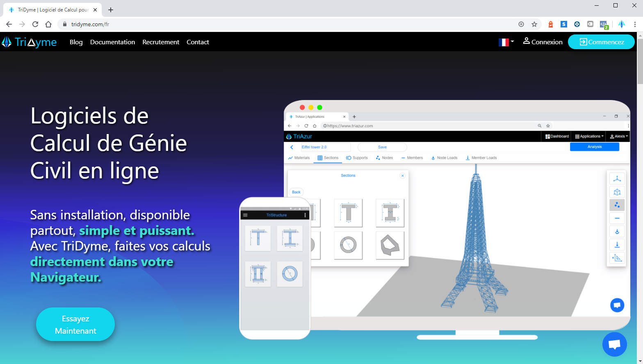This screenshot has height=364, width=643.
Task: Click the Alexis user dropdown in the mockup
Action: [x=619, y=136]
